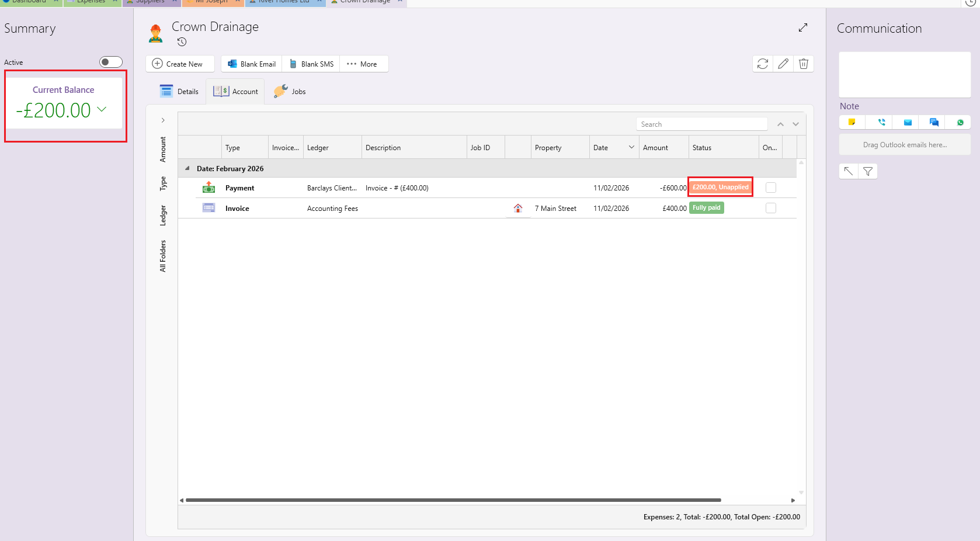Screen dimensions: 980x541
Task: Sort by the Ledger column header
Action: [x=333, y=148]
